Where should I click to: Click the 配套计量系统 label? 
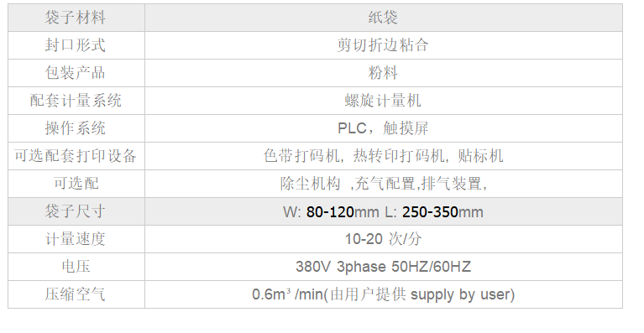76,101
